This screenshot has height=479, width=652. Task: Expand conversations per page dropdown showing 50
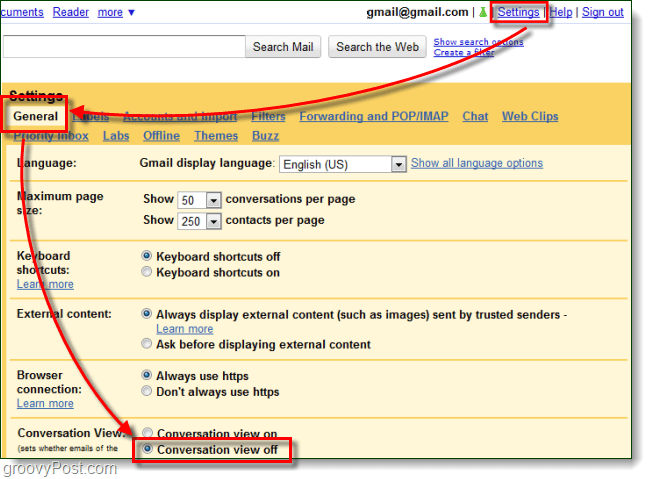(199, 200)
